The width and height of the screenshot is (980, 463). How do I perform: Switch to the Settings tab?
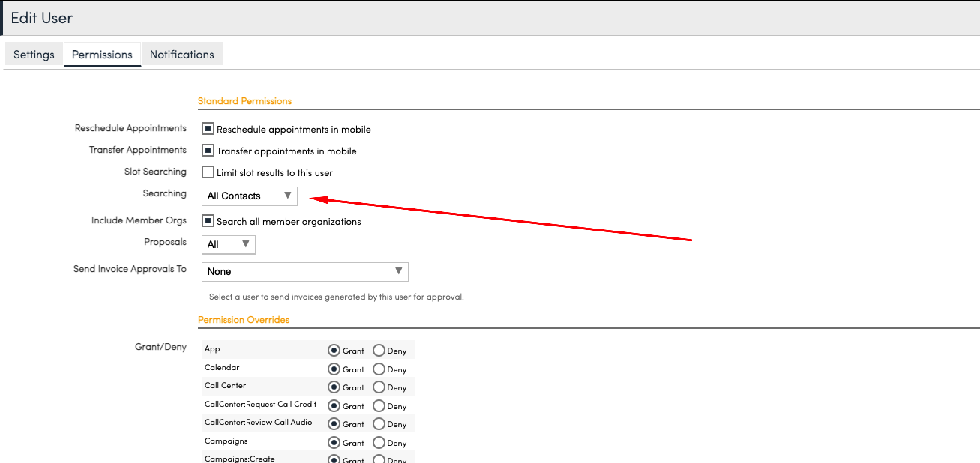click(34, 55)
